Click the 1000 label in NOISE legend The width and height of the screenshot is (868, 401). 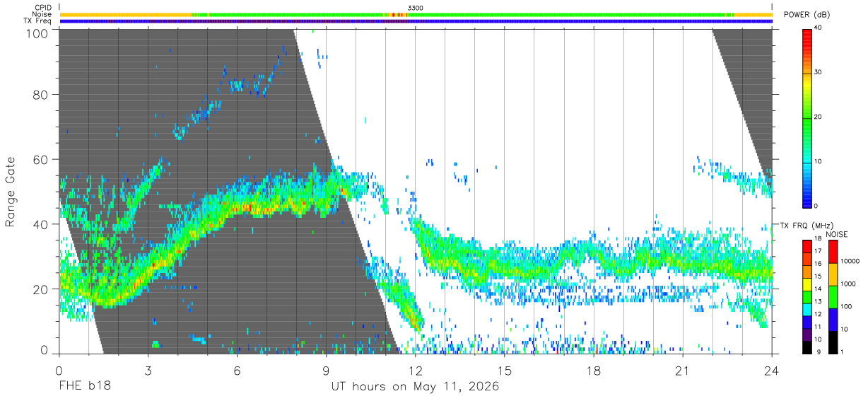click(x=848, y=284)
